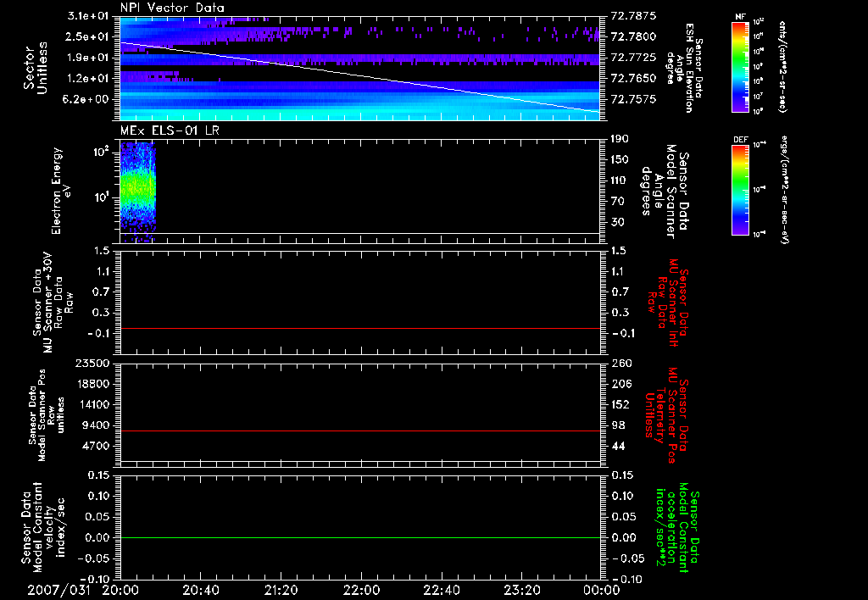Click the 'Sector Unitless' axis title
This screenshot has height=600, width=868.
coord(36,68)
